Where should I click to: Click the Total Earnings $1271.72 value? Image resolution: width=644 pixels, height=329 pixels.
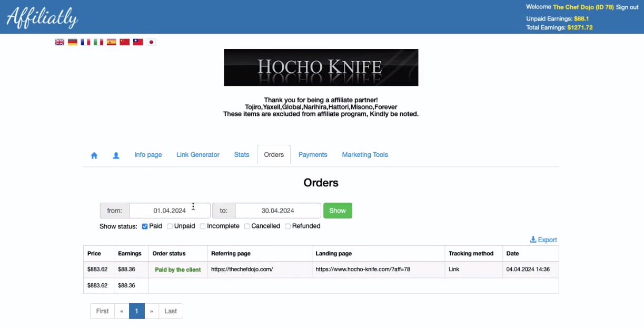580,27
